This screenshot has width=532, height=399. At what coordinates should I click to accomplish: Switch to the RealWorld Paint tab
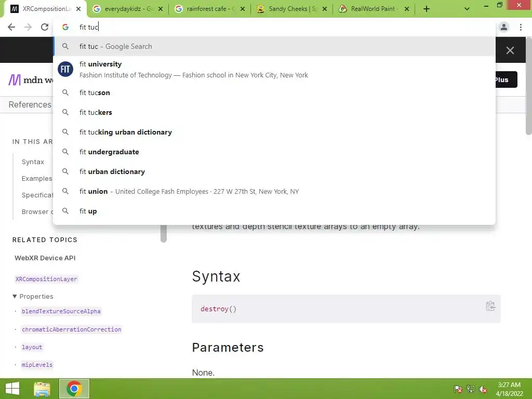point(374,9)
